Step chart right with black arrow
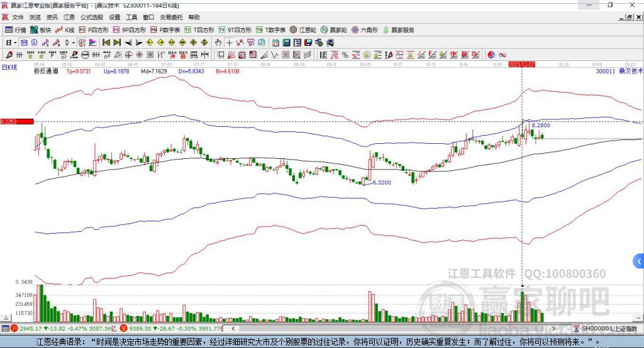The width and height of the screenshot is (644, 348). pos(139,43)
